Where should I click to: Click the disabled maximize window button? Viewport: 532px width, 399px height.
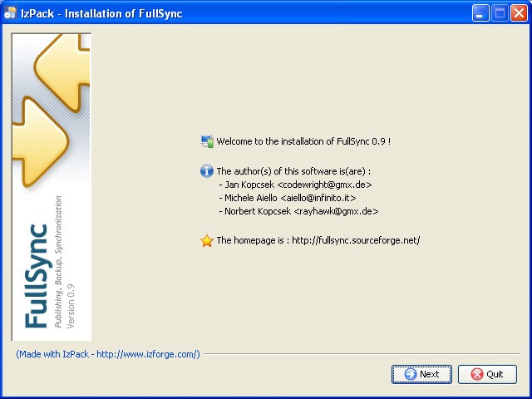tap(500, 13)
